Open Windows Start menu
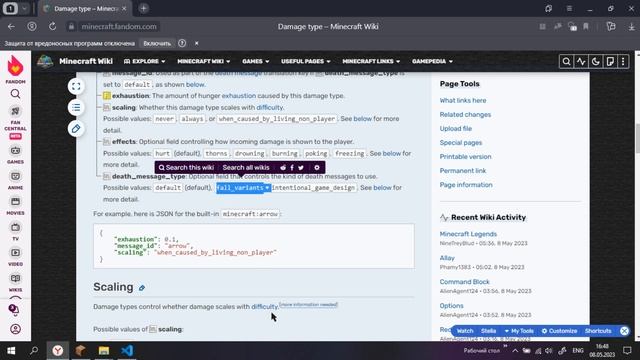Image resolution: width=640 pixels, height=360 pixels. click(x=11, y=351)
